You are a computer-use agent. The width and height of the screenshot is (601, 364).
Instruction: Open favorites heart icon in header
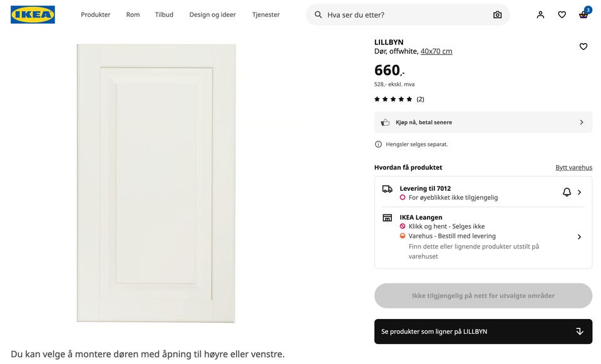coord(562,14)
